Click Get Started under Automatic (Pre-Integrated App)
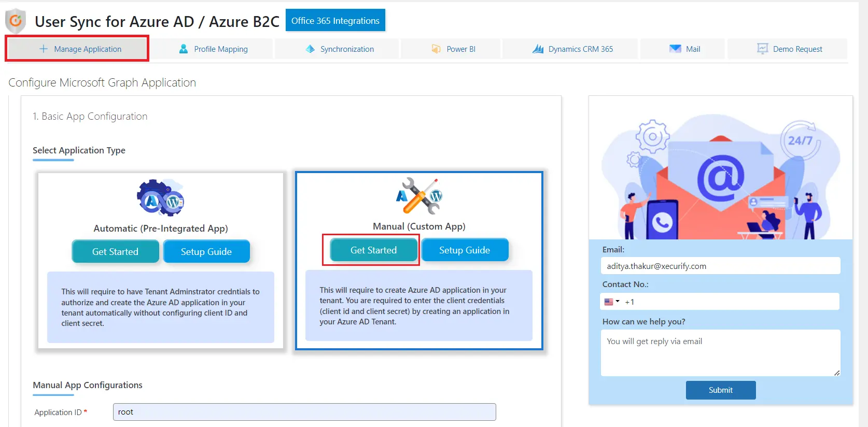The width and height of the screenshot is (868, 427). [115, 251]
